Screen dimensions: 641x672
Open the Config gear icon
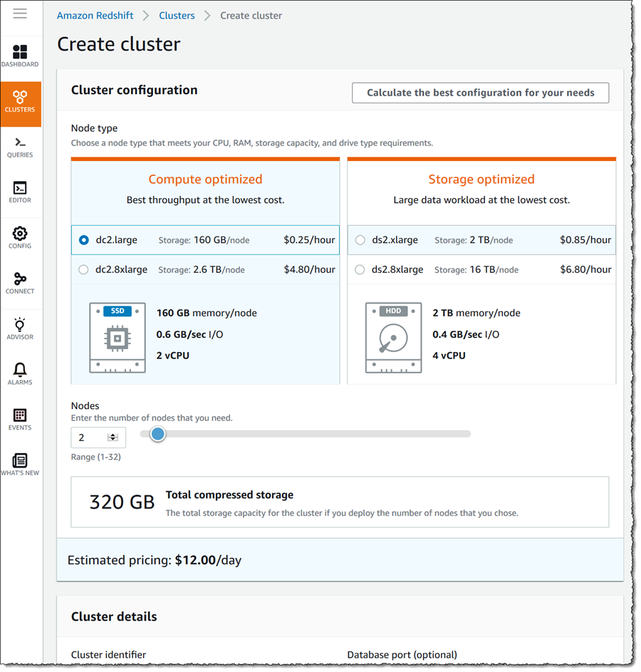(x=20, y=238)
